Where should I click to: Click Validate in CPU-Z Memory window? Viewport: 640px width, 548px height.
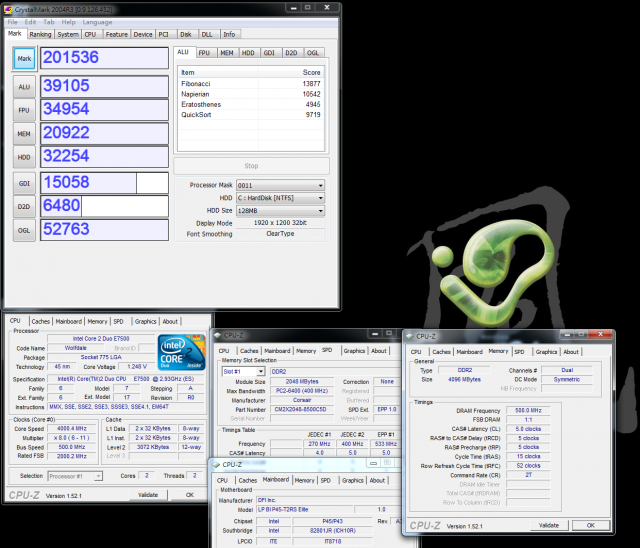(x=549, y=526)
